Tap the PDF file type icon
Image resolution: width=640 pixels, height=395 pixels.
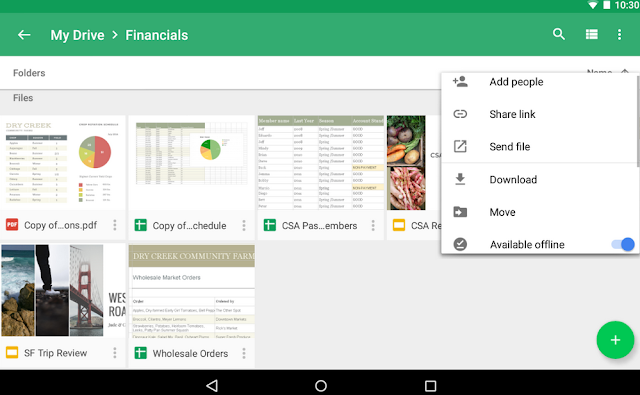click(x=12, y=225)
